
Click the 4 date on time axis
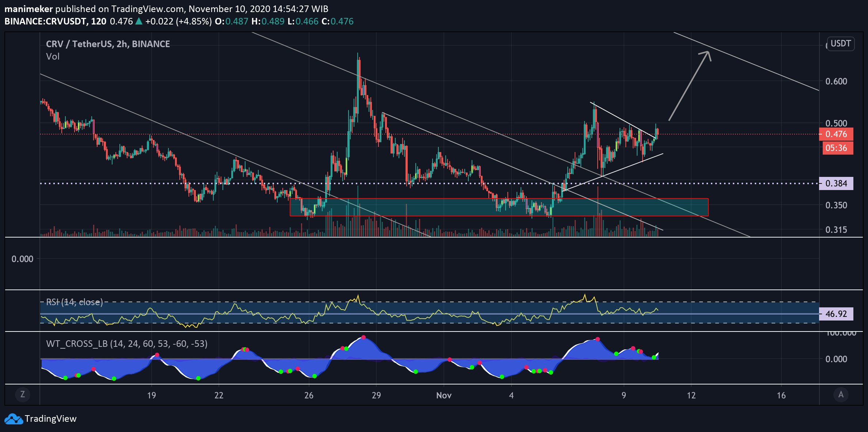pos(511,395)
